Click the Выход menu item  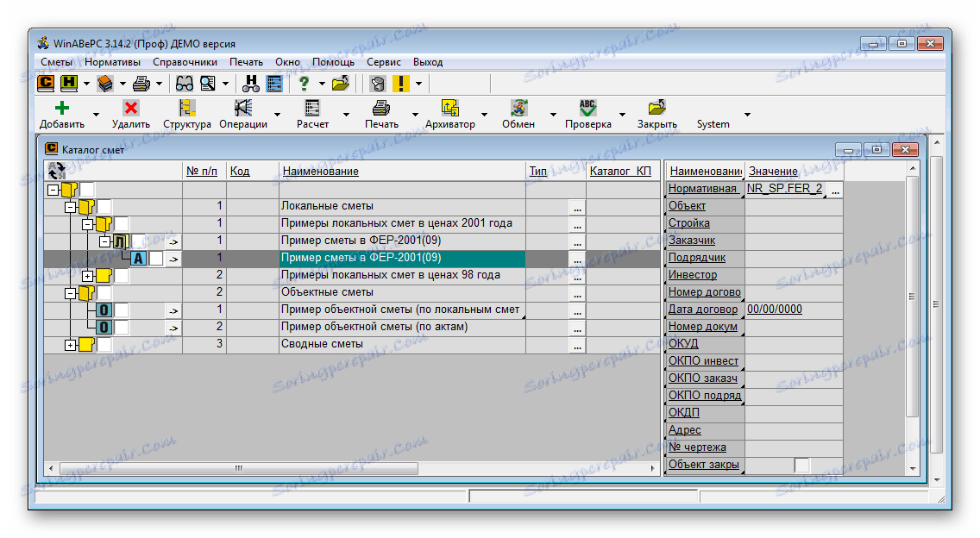pos(428,62)
